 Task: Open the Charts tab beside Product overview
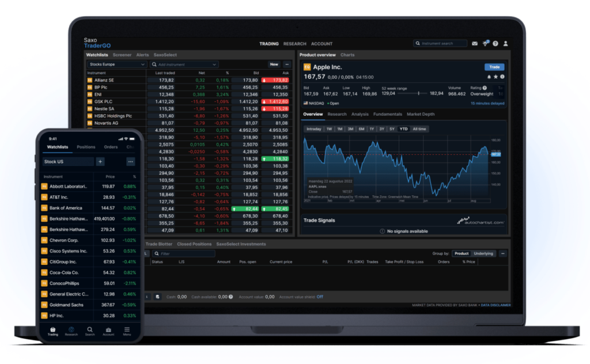pos(347,55)
